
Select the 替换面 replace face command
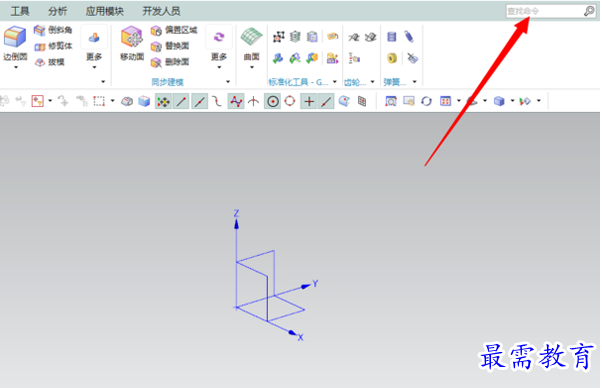(170, 46)
